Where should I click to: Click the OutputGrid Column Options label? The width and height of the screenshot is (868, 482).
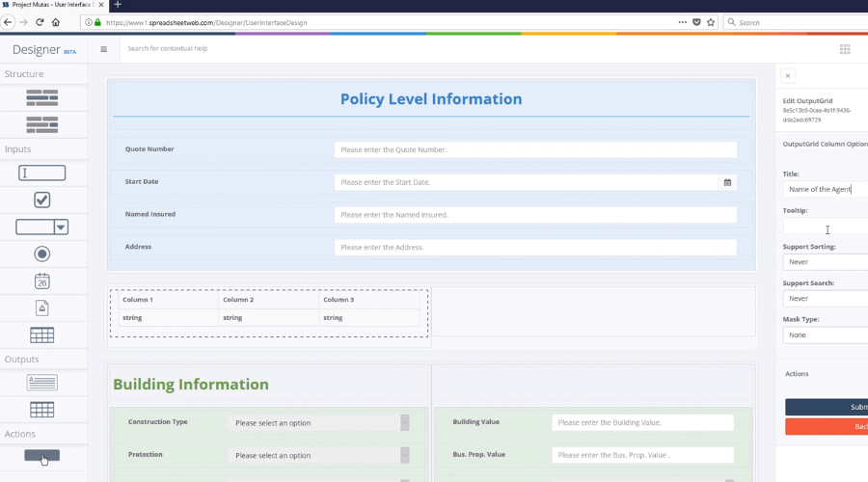tap(825, 144)
